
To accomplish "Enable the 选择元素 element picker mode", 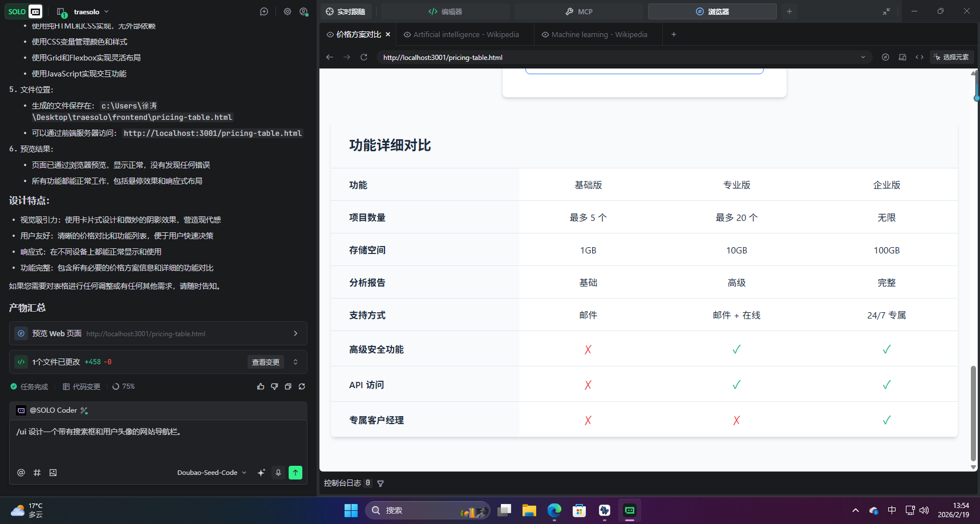I will click(x=951, y=57).
